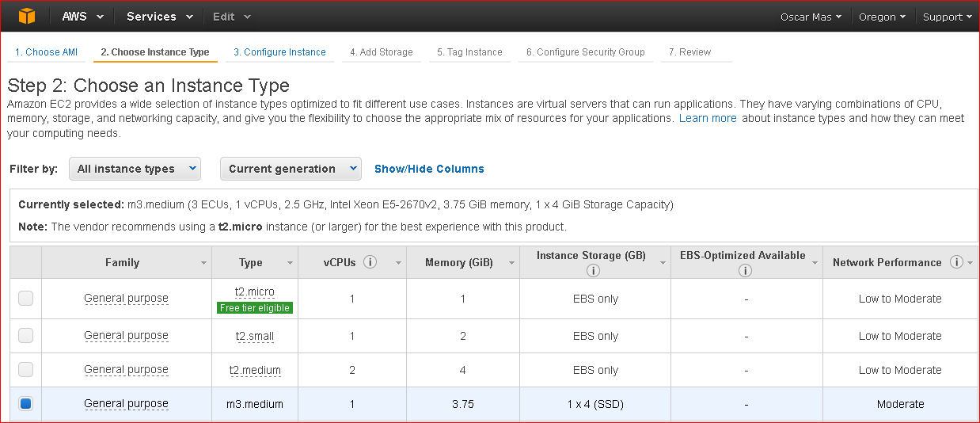The height and width of the screenshot is (423, 980).
Task: Go to 4. Add Storage tab
Action: click(x=382, y=52)
